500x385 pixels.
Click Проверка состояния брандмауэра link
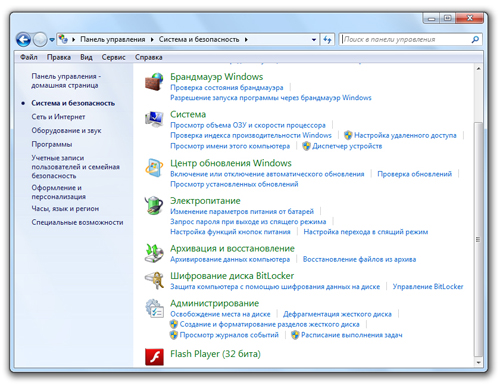coord(227,87)
